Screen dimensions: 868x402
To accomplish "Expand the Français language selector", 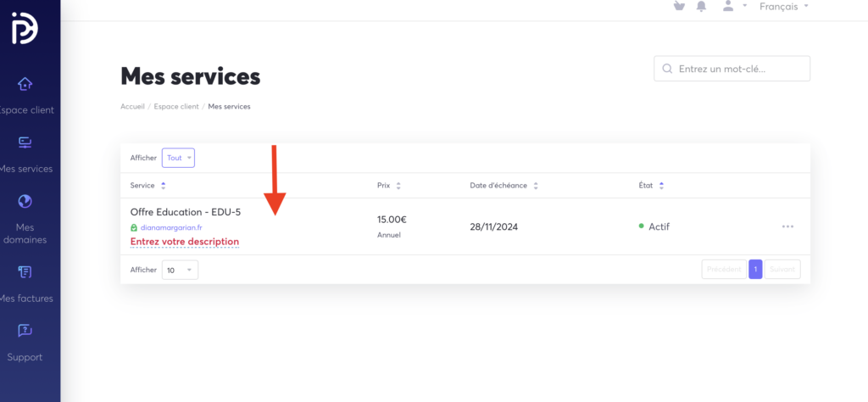I will 784,7.
